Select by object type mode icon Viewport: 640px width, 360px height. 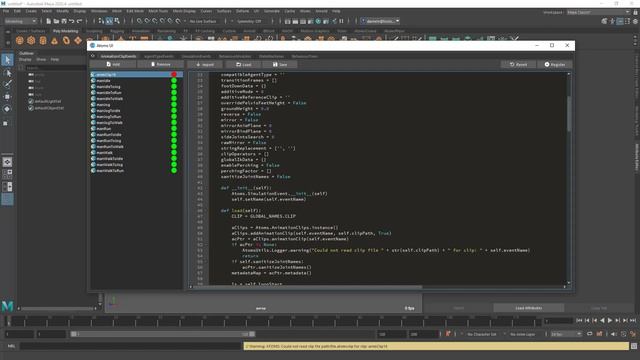point(109,21)
